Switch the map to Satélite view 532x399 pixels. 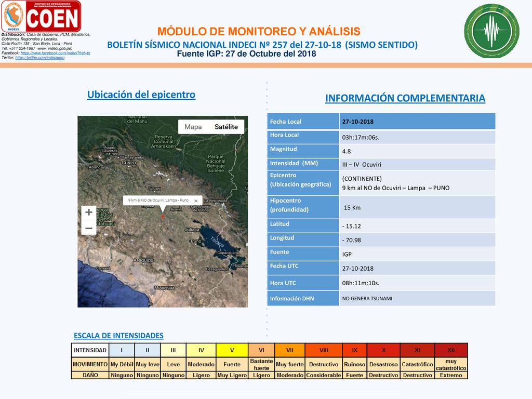[226, 127]
